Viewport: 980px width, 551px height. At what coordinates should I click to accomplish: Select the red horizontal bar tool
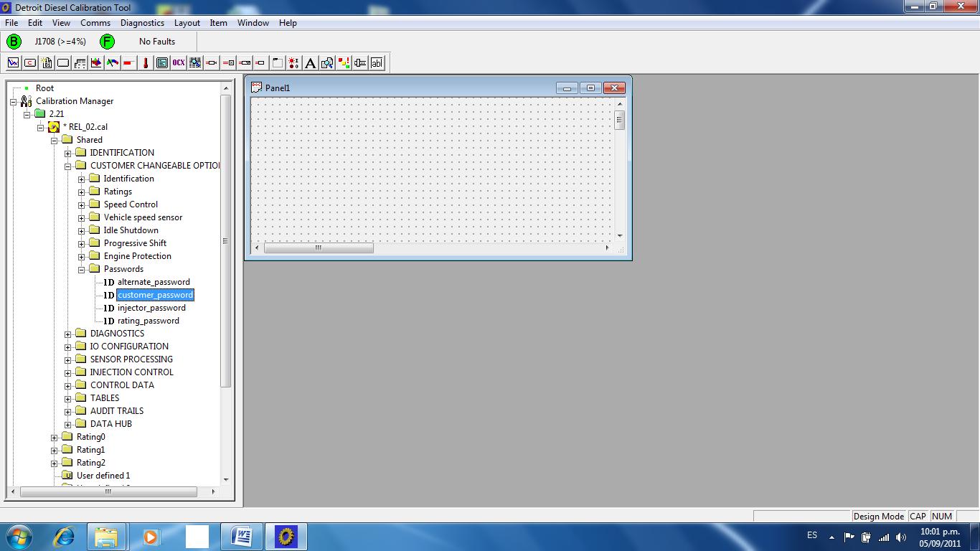129,62
